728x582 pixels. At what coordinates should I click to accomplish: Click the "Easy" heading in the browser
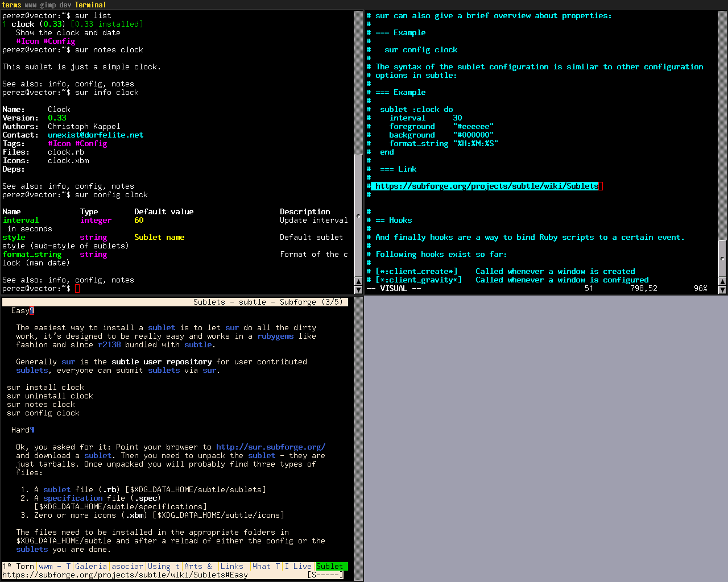20,311
